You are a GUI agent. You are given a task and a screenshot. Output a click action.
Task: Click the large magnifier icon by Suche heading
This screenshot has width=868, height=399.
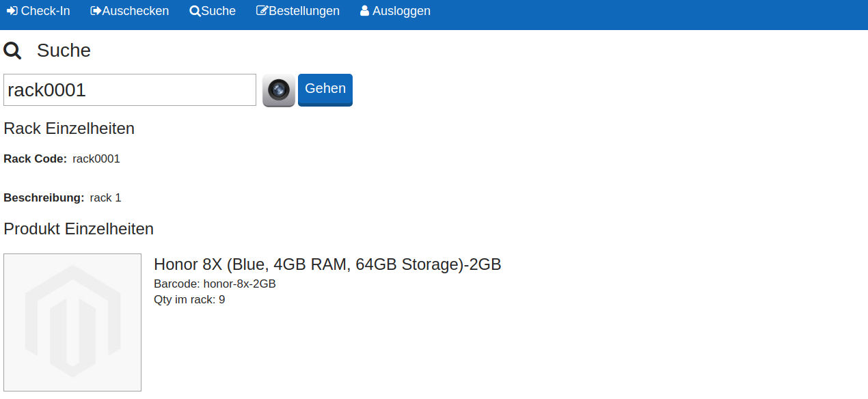pos(12,51)
